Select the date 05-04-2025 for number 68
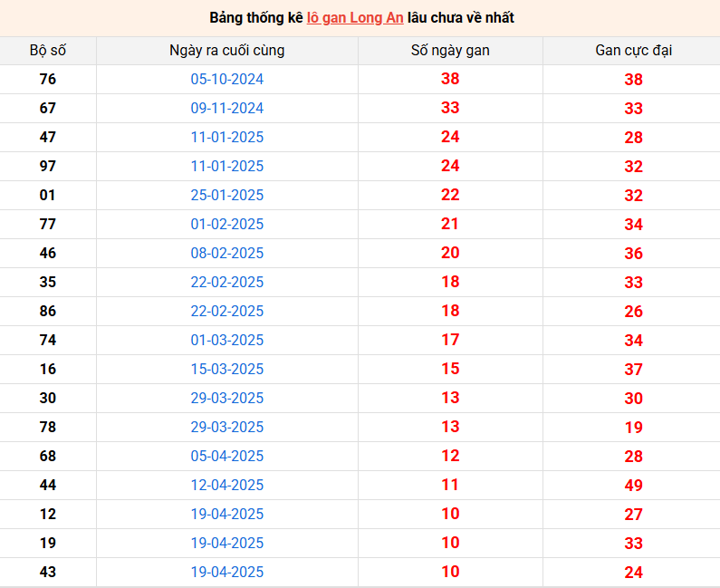This screenshot has height=588, width=720. coord(226,457)
